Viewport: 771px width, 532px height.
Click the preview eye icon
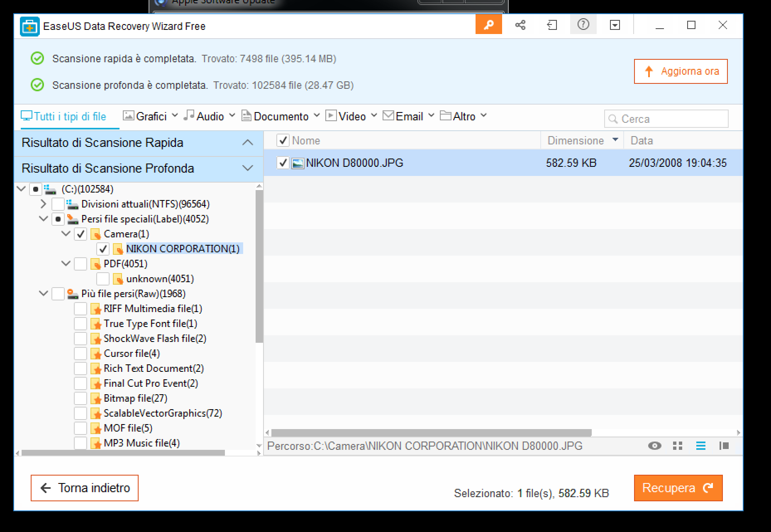(x=654, y=446)
